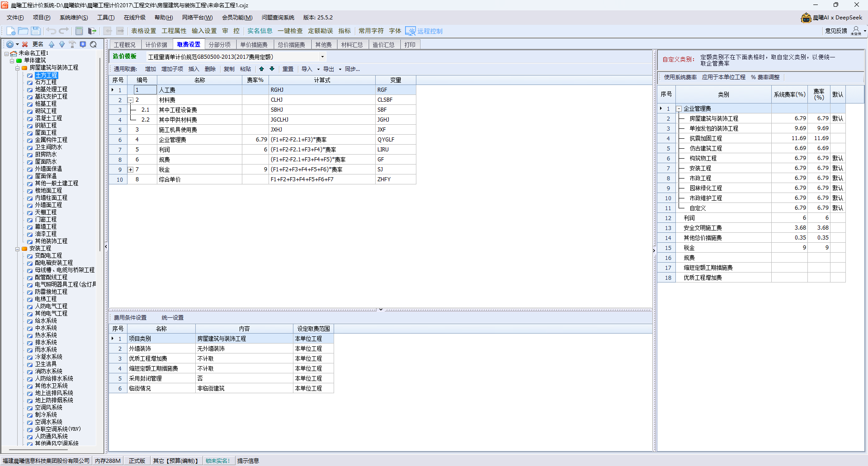Open 远程控制 remote control icon

[424, 31]
